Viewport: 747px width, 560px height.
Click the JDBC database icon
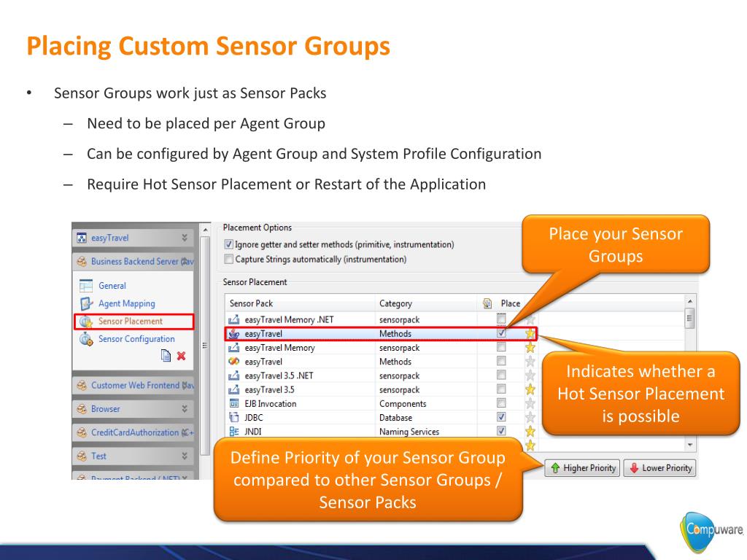(234, 418)
